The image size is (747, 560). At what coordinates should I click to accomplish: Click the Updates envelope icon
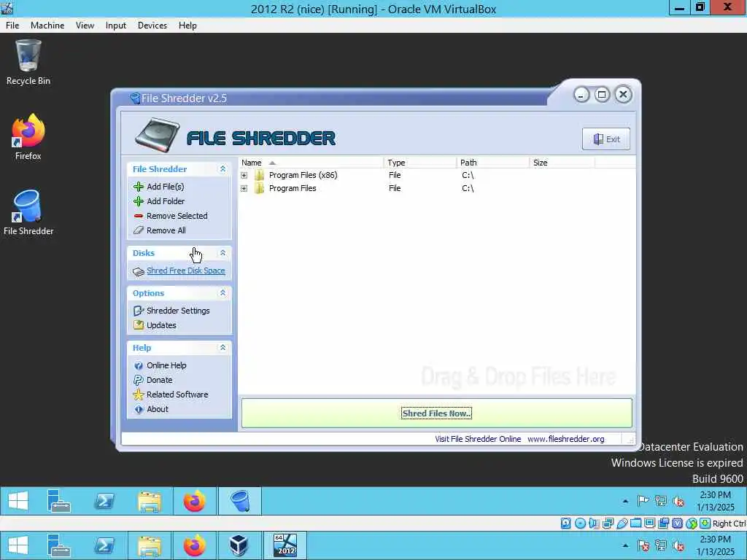(x=138, y=325)
